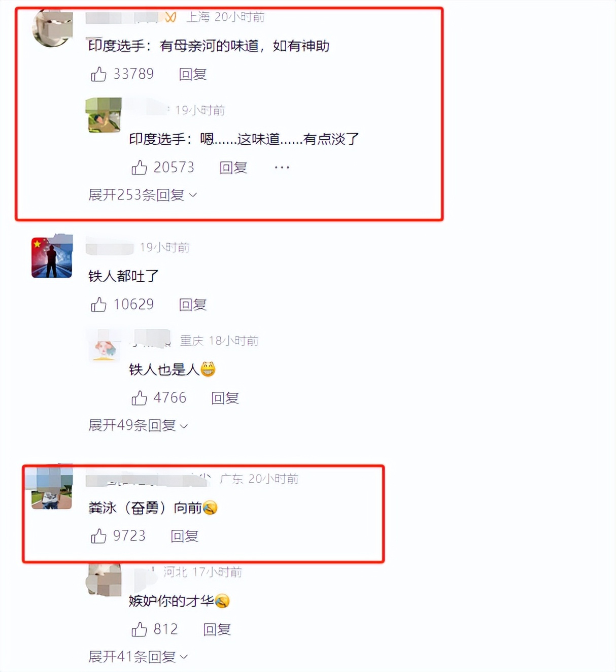Reply to the 铁人都吐了 comment
616x672 pixels.
(x=193, y=305)
